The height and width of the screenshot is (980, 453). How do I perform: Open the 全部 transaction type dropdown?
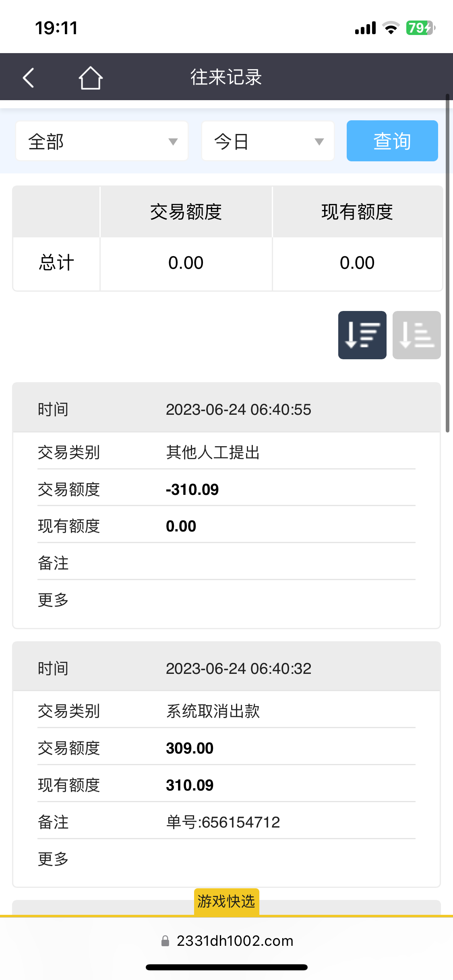[102, 141]
